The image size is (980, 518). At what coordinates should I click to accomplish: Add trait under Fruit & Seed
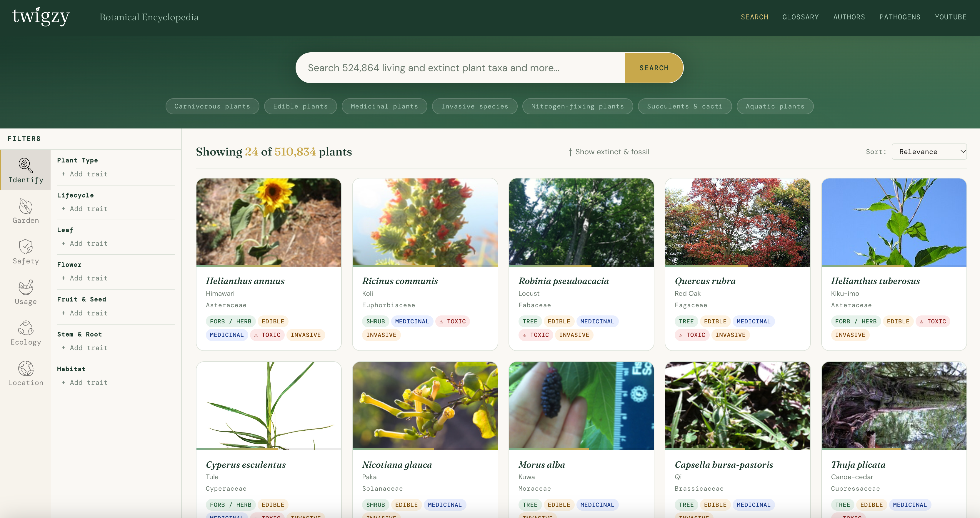[x=84, y=313]
